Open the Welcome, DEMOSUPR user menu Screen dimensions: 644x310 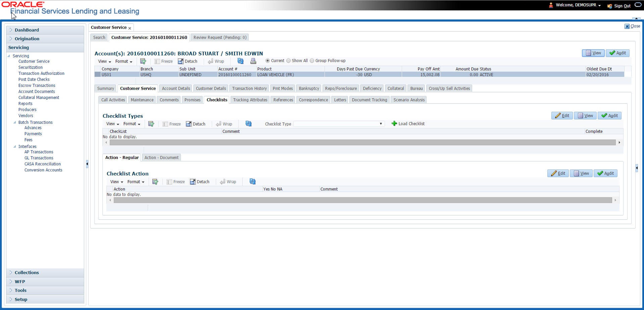point(578,5)
